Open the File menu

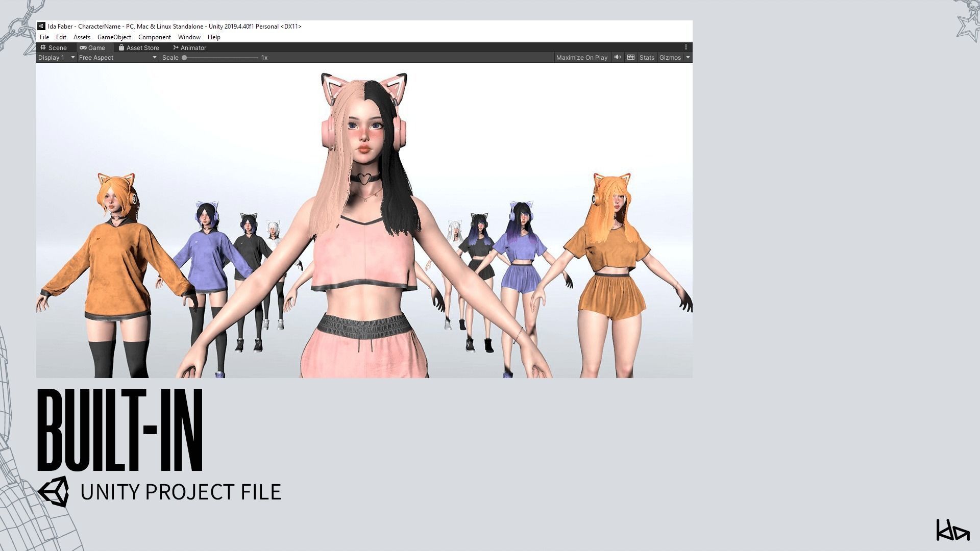(x=44, y=37)
